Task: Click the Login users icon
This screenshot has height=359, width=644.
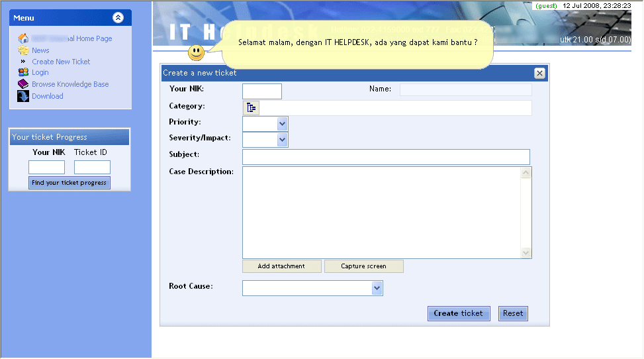Action: tap(23, 73)
